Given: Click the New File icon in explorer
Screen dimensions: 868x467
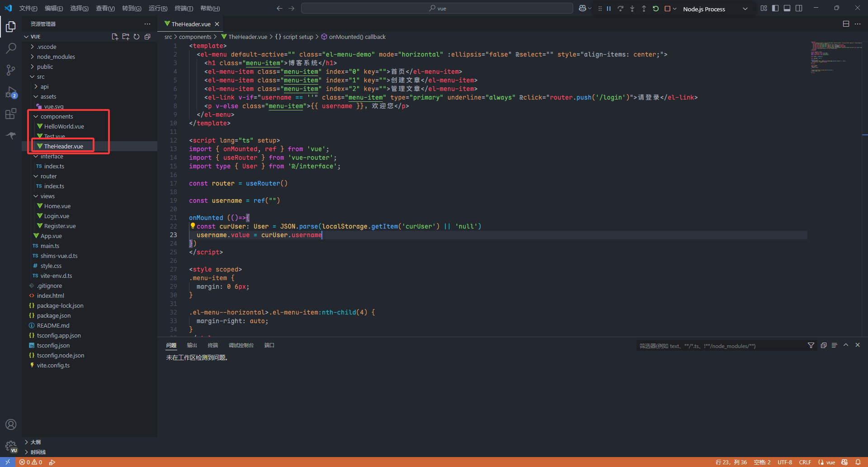Looking at the screenshot, I should pos(115,37).
